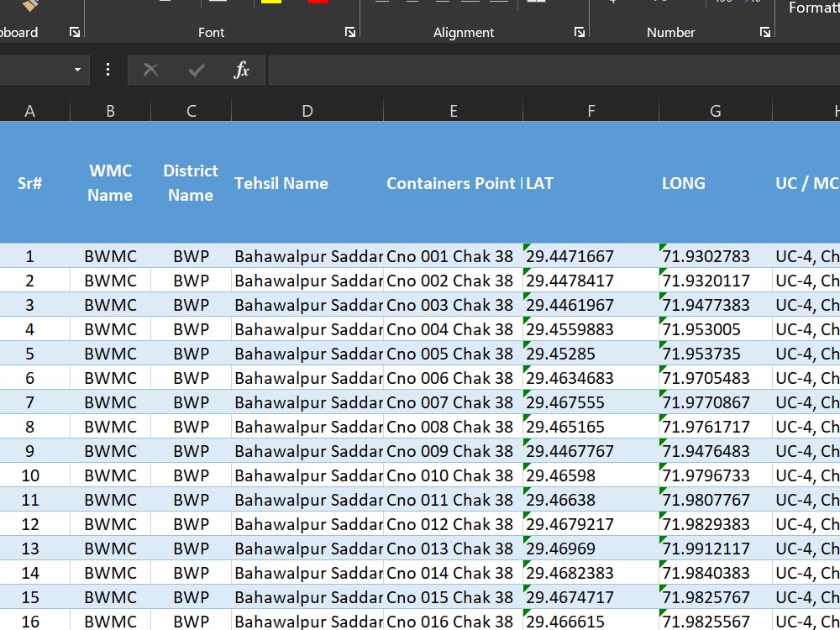This screenshot has width=840, height=630.
Task: Select the 'Tehsil Name' header cell
Action: (x=307, y=182)
